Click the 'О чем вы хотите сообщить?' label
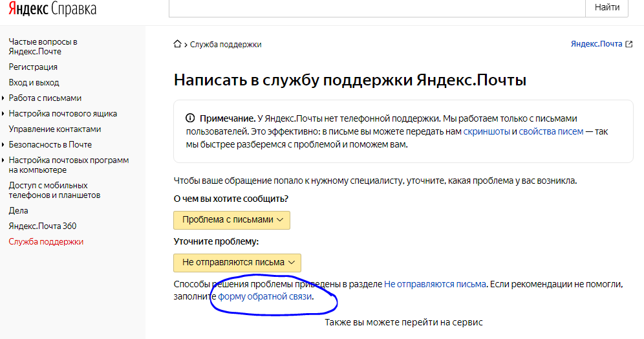The image size is (644, 339). (231, 199)
